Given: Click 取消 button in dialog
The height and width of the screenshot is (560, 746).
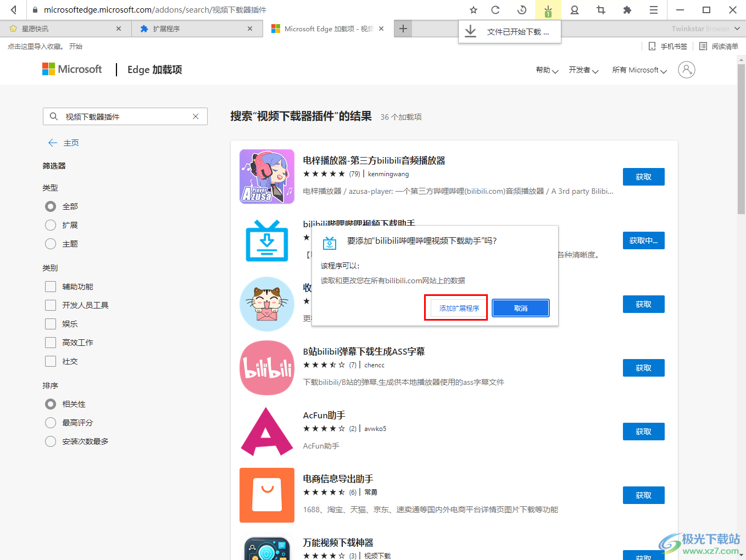Looking at the screenshot, I should coord(521,308).
